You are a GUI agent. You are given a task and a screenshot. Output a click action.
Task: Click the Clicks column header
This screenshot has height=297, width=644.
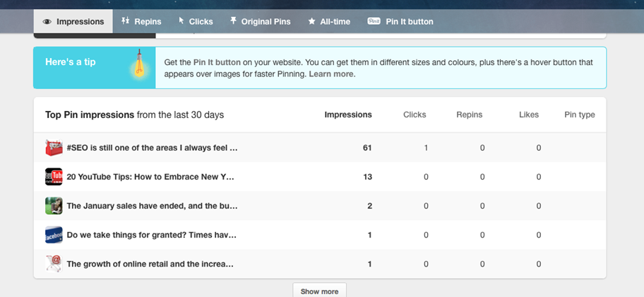(415, 115)
